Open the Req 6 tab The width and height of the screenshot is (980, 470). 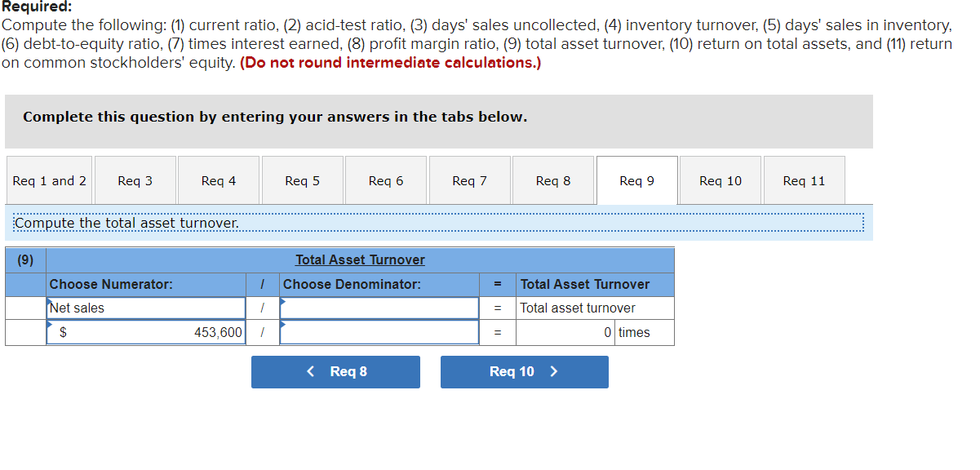385,180
